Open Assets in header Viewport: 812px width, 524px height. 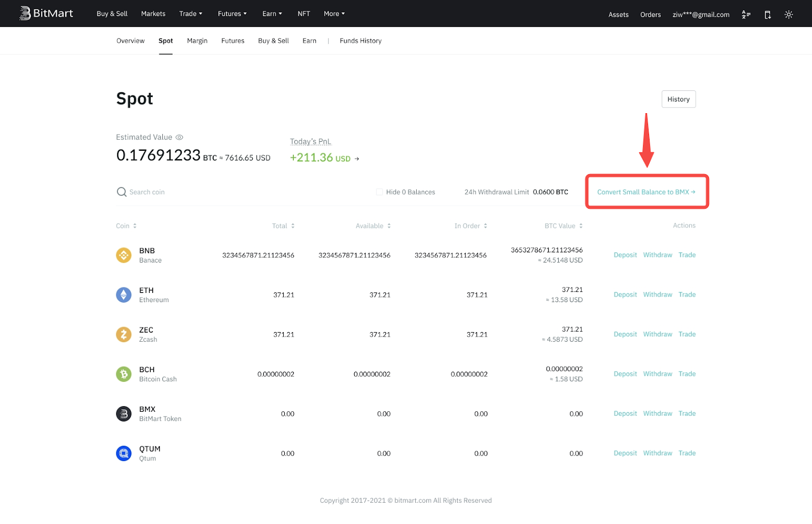[619, 15]
